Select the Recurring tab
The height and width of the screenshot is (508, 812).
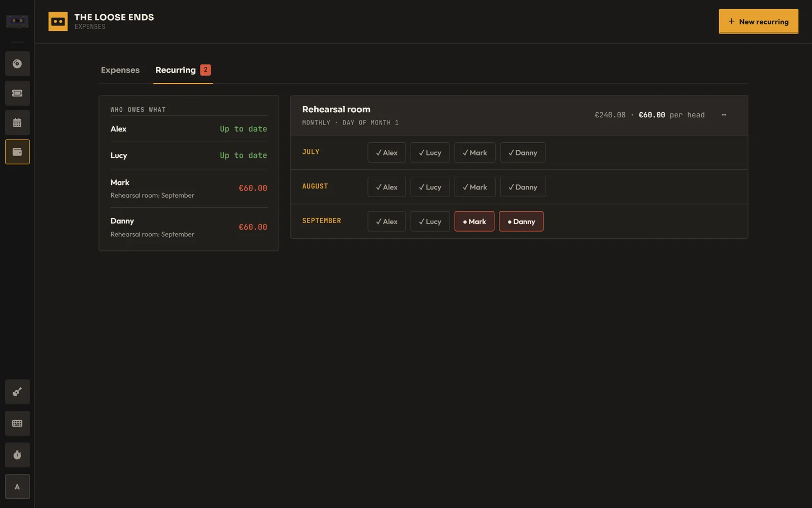tap(183, 70)
